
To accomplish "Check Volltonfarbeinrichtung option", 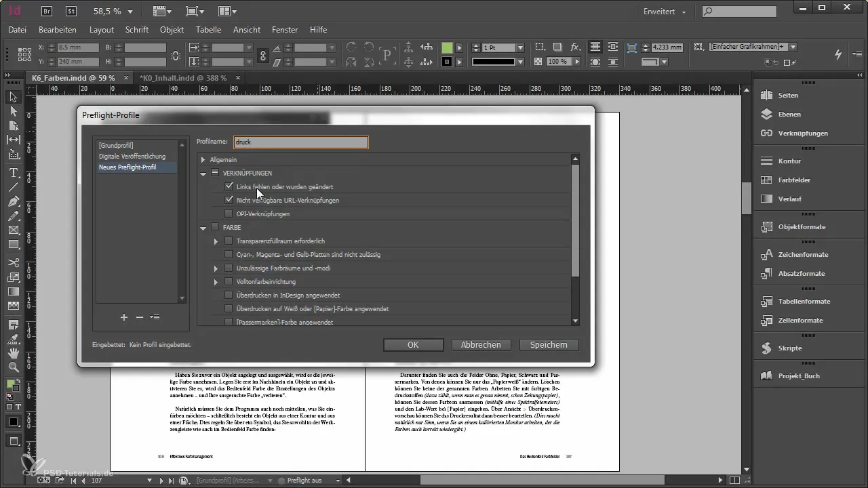I will (x=229, y=281).
